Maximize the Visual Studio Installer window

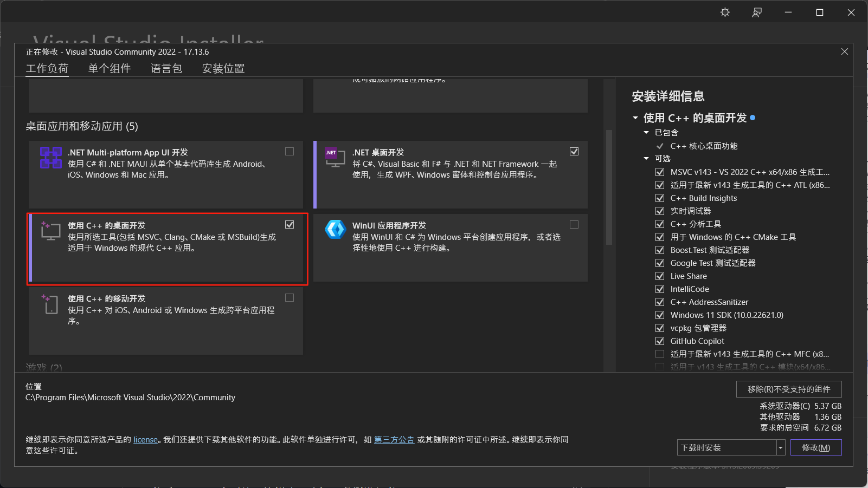pyautogui.click(x=820, y=12)
